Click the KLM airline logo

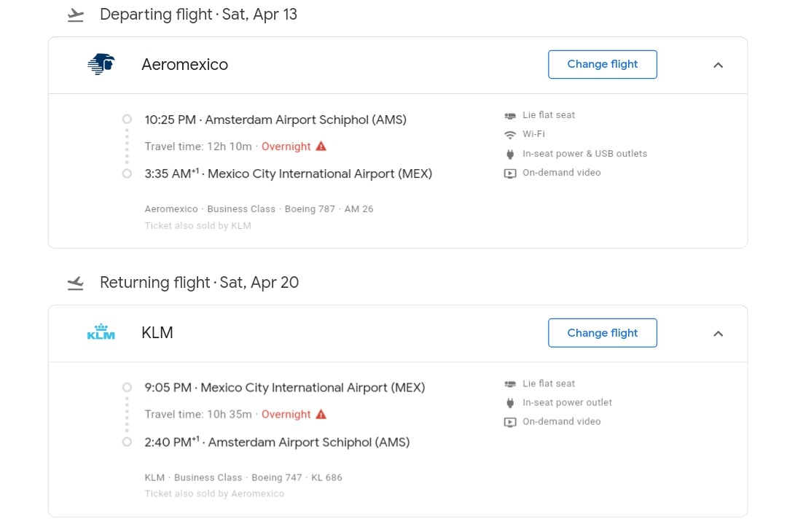click(101, 333)
